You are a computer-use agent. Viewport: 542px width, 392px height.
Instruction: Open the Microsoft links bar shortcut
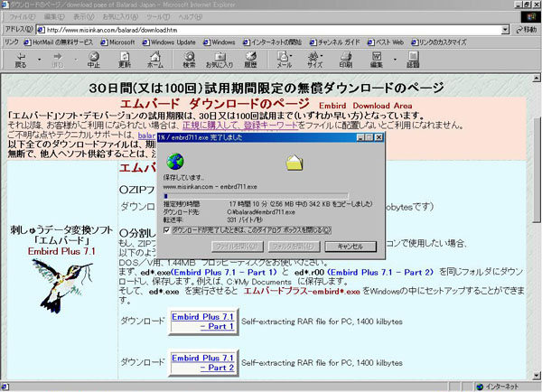click(x=117, y=42)
